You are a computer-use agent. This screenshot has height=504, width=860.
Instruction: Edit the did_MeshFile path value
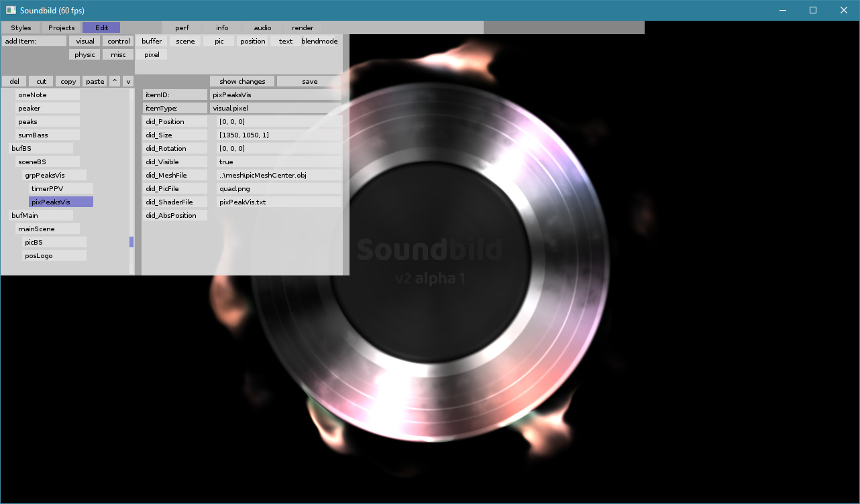pyautogui.click(x=279, y=175)
